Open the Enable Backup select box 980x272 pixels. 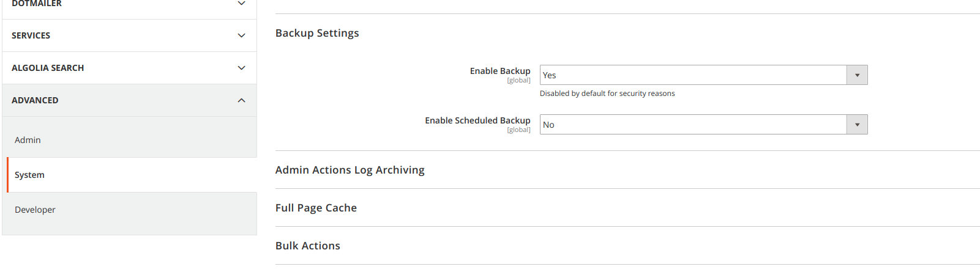pyautogui.click(x=693, y=75)
